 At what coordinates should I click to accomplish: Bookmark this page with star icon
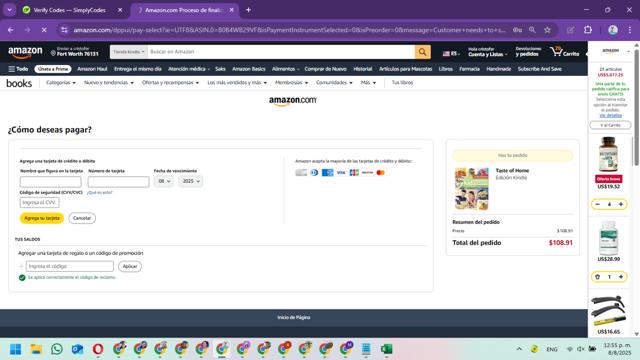coord(547,30)
